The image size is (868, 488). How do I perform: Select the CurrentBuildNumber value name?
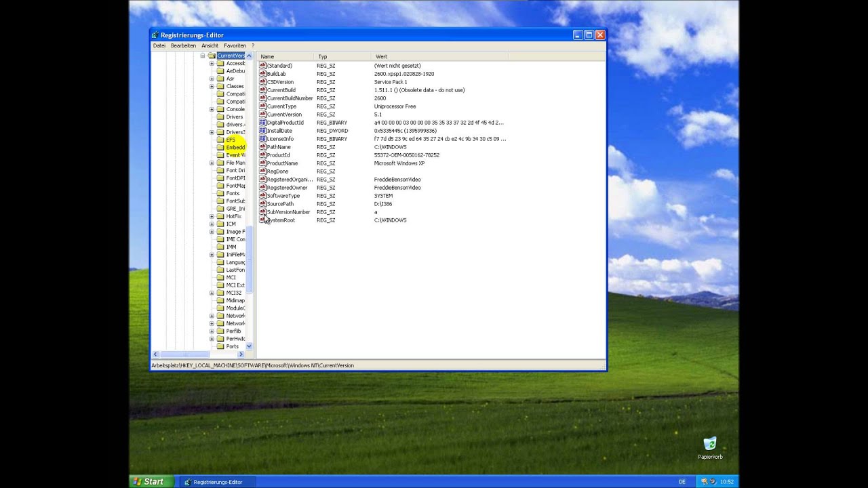[290, 98]
